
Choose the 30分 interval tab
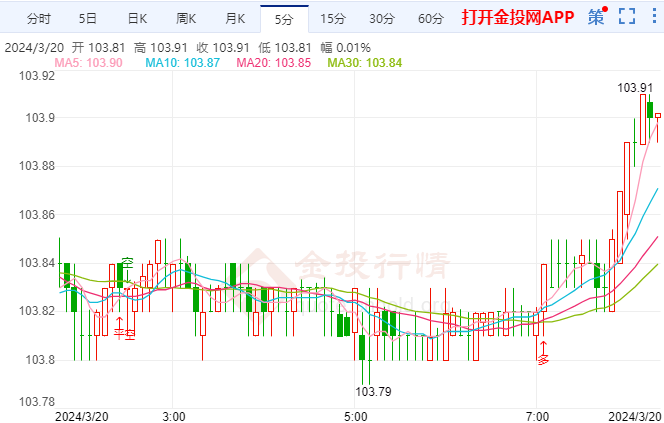coord(382,19)
